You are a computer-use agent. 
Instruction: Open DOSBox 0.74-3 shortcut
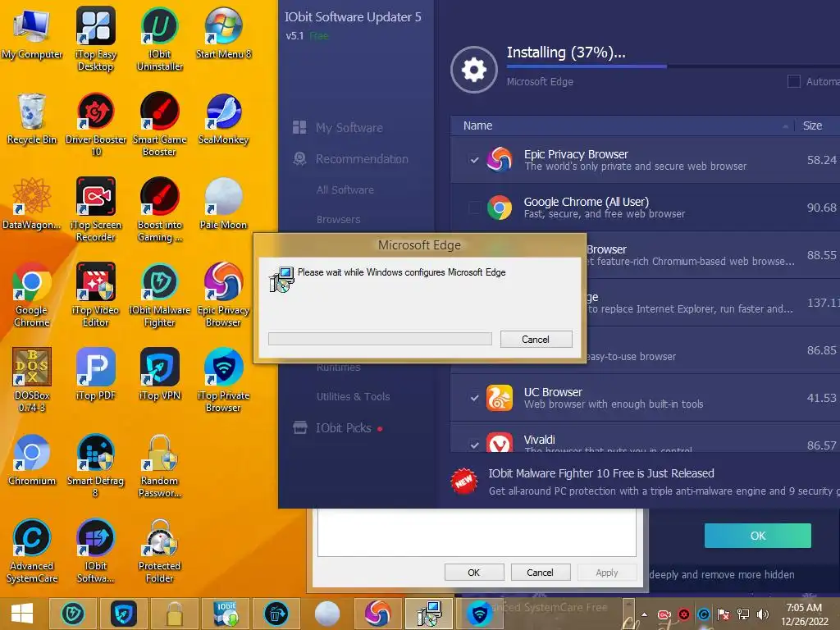click(32, 380)
